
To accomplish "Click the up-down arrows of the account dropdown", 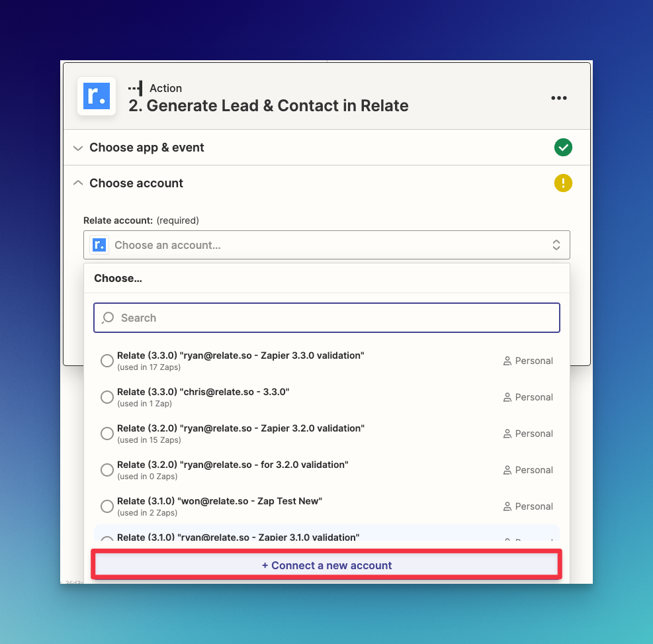I will [556, 245].
